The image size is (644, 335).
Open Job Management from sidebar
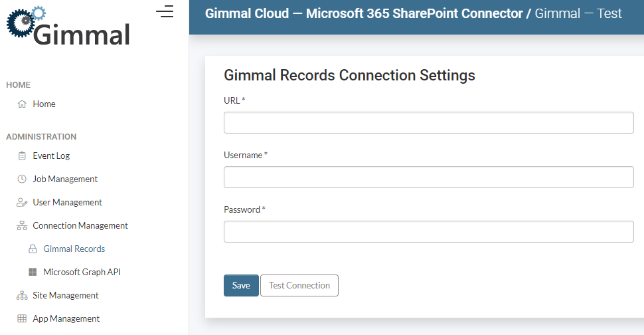pyautogui.click(x=65, y=179)
